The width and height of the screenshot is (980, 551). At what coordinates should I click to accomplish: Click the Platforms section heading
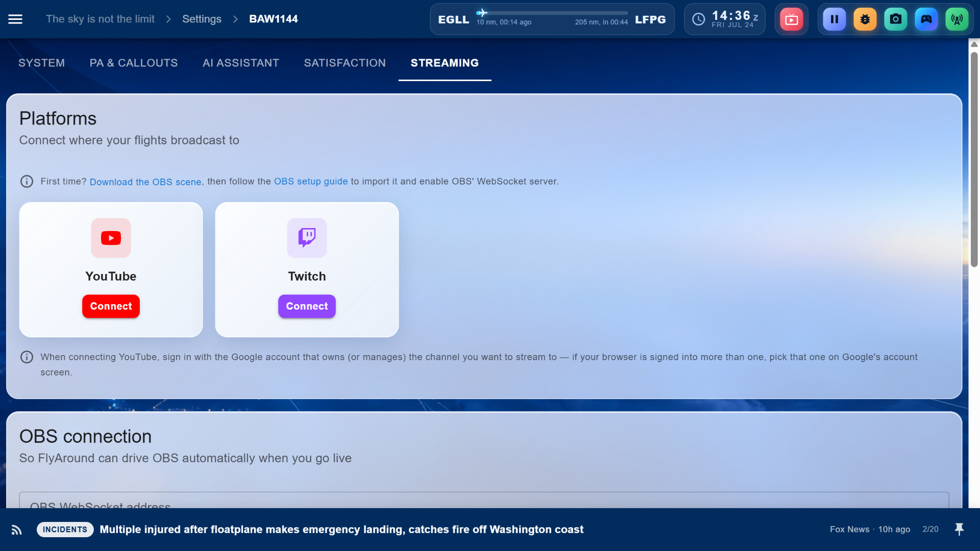[58, 118]
